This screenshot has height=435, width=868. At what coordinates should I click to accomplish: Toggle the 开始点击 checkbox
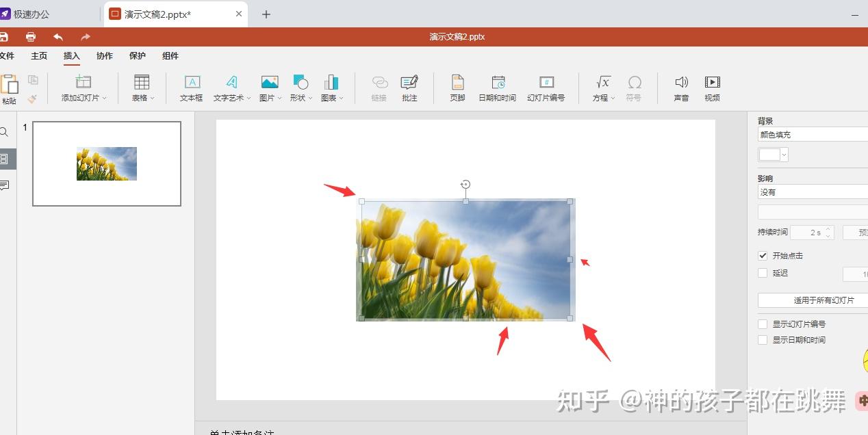pos(763,256)
